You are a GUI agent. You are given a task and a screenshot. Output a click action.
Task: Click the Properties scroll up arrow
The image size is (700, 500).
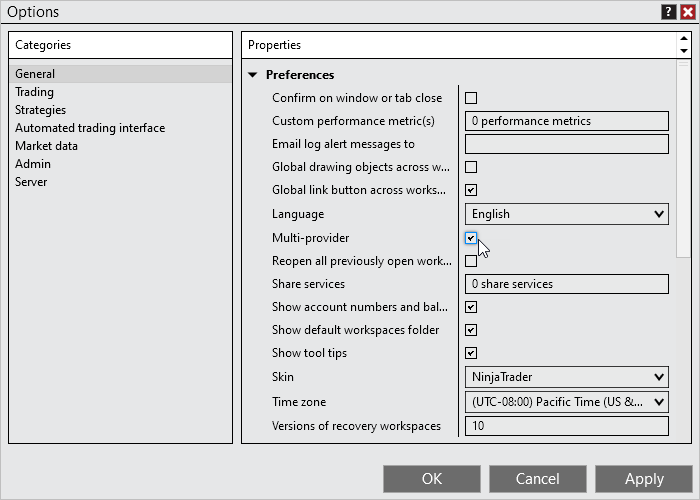point(684,38)
